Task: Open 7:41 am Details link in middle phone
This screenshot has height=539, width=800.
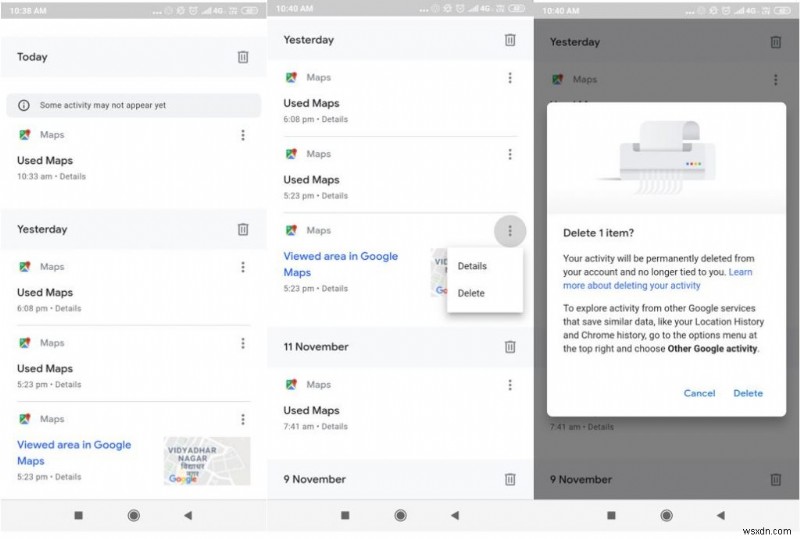Action: pyautogui.click(x=335, y=426)
